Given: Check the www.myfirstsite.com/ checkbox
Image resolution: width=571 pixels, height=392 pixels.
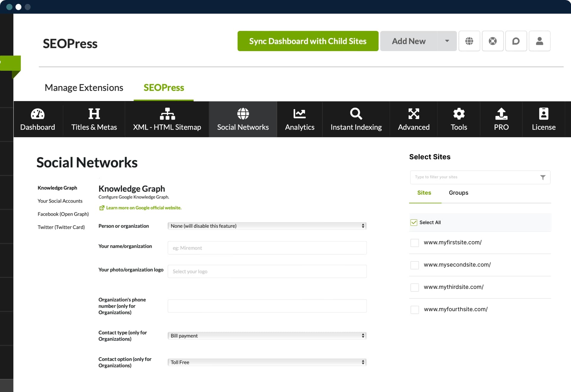Looking at the screenshot, I should (x=414, y=243).
